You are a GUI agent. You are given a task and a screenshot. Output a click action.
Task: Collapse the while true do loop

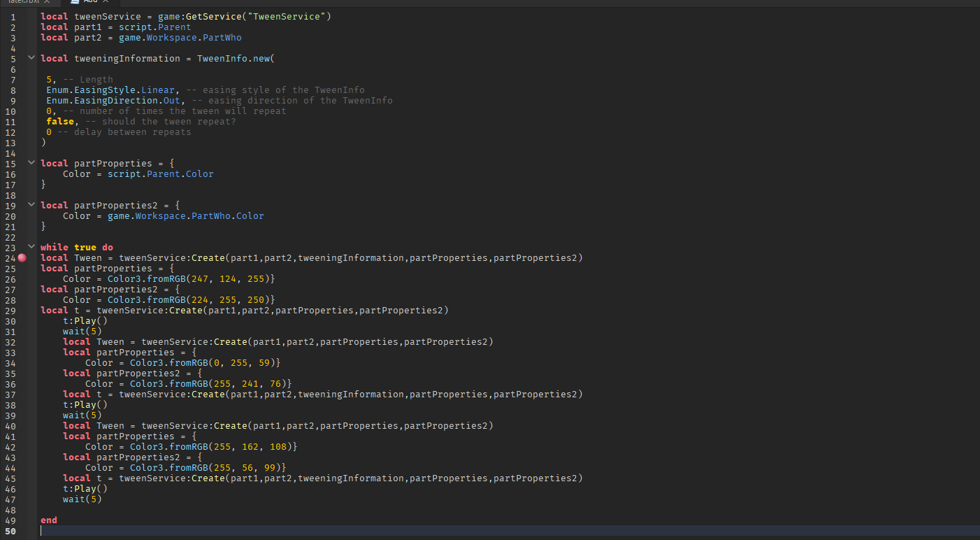(31, 248)
